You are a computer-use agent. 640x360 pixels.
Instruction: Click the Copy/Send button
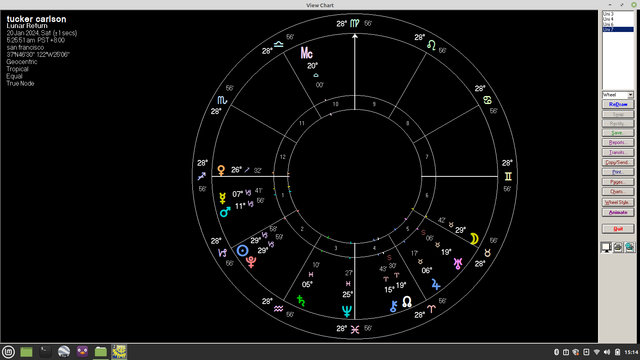pos(618,162)
